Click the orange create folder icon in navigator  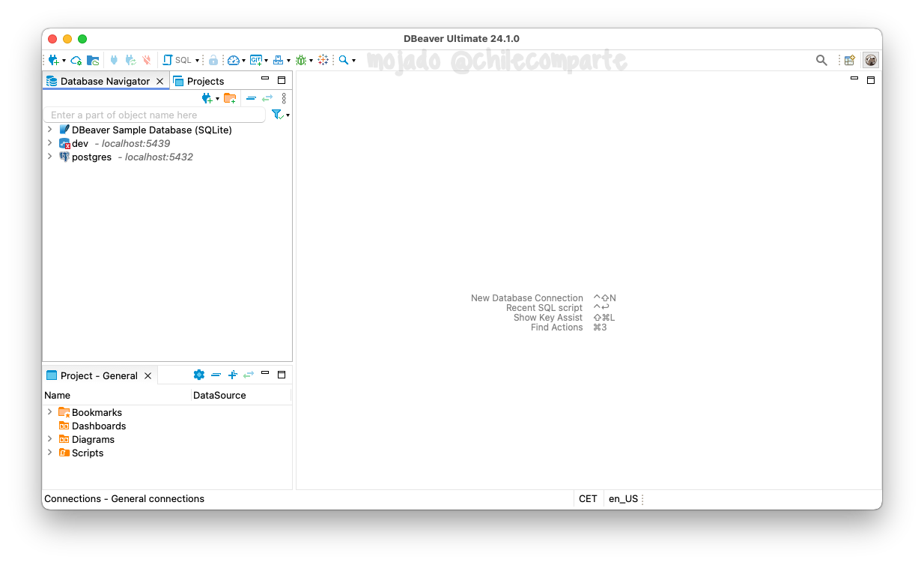tap(230, 98)
